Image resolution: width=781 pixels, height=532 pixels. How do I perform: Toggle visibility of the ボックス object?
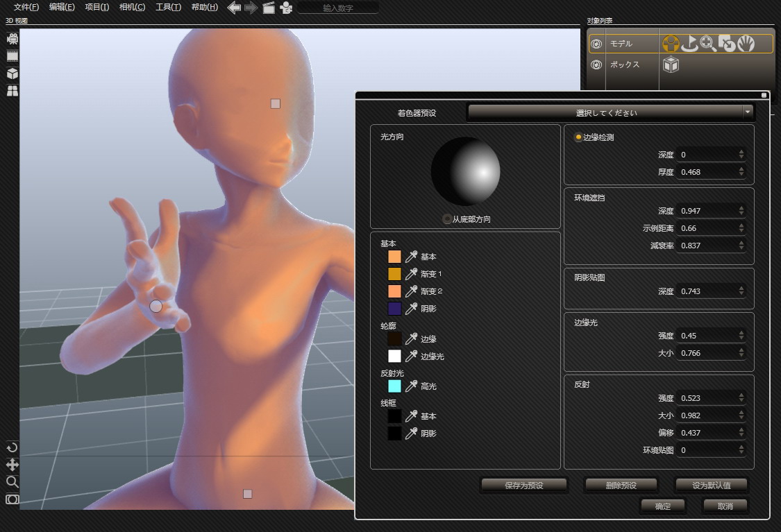coord(596,65)
